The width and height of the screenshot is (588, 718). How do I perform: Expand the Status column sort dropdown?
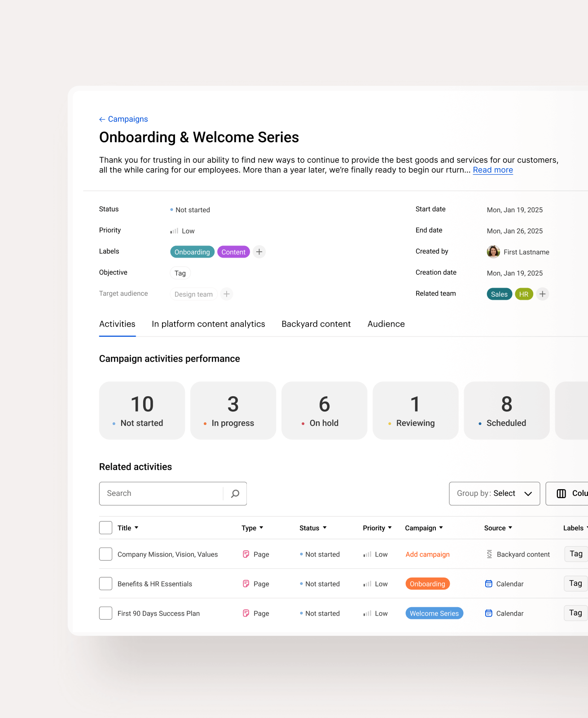click(x=325, y=528)
